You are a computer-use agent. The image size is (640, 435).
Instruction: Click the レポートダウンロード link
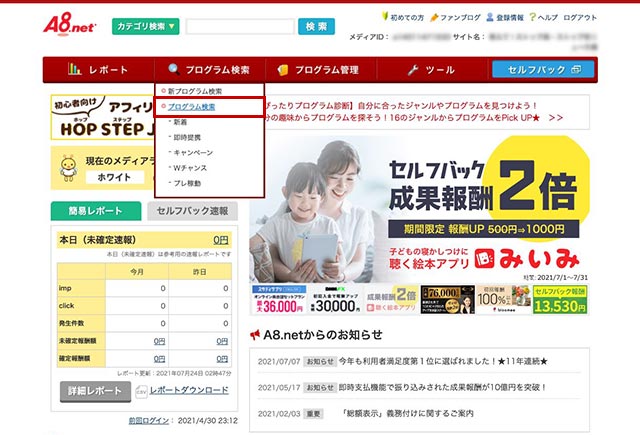189,391
